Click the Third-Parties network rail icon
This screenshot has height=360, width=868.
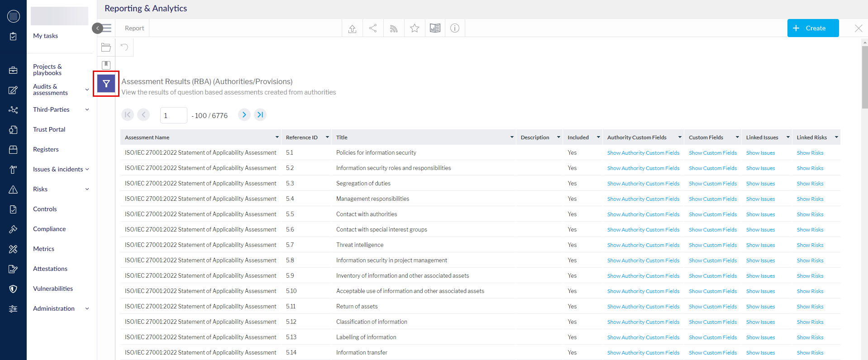(13, 110)
